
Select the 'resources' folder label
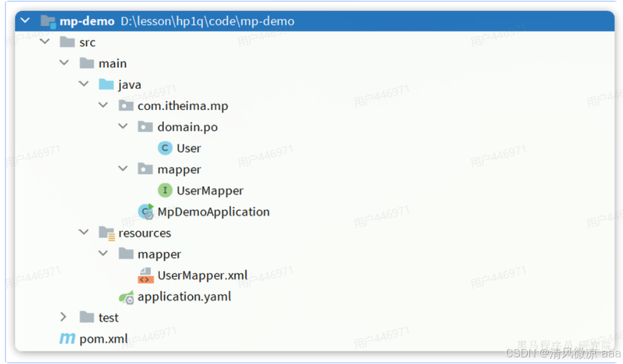[x=145, y=233]
